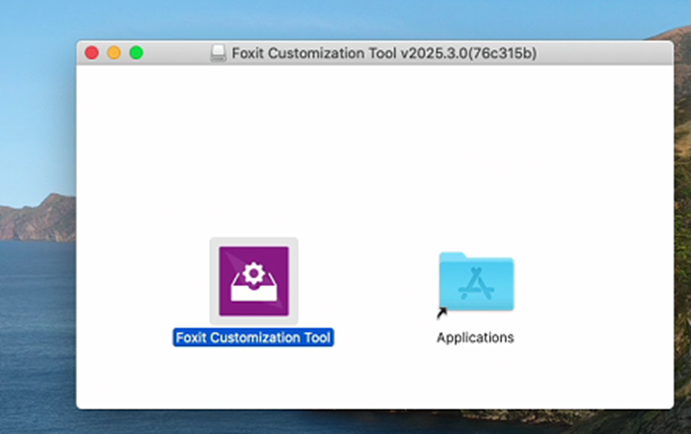Screen dimensions: 691x434
Task: Click the ocean wallpaper left of the window
Action: click(x=35, y=300)
